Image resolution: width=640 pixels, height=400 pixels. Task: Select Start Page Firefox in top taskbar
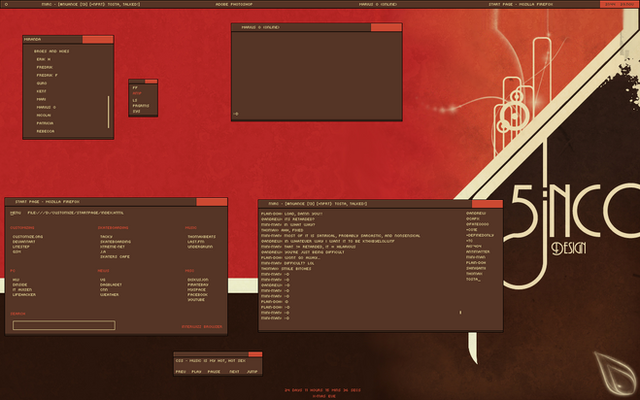pyautogui.click(x=520, y=4)
